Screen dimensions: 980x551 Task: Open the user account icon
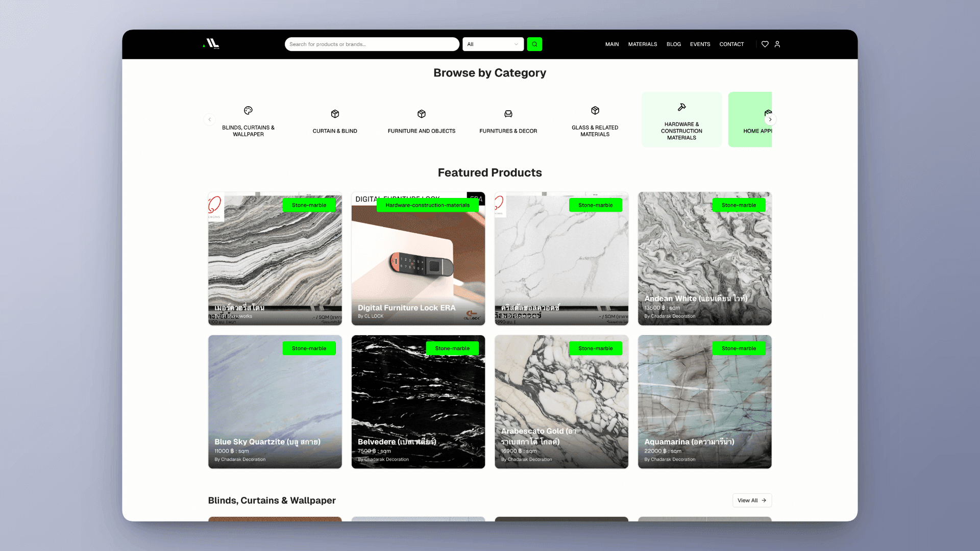coord(777,44)
